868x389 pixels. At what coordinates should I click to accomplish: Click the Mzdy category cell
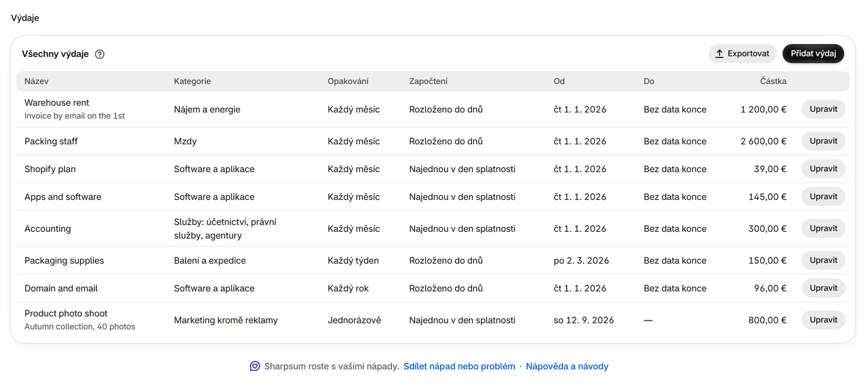coord(185,141)
